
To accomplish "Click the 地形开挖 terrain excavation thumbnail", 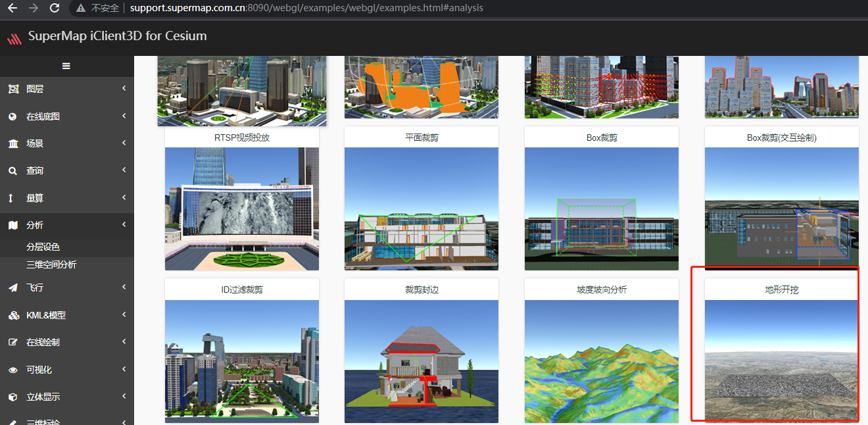I will (782, 361).
